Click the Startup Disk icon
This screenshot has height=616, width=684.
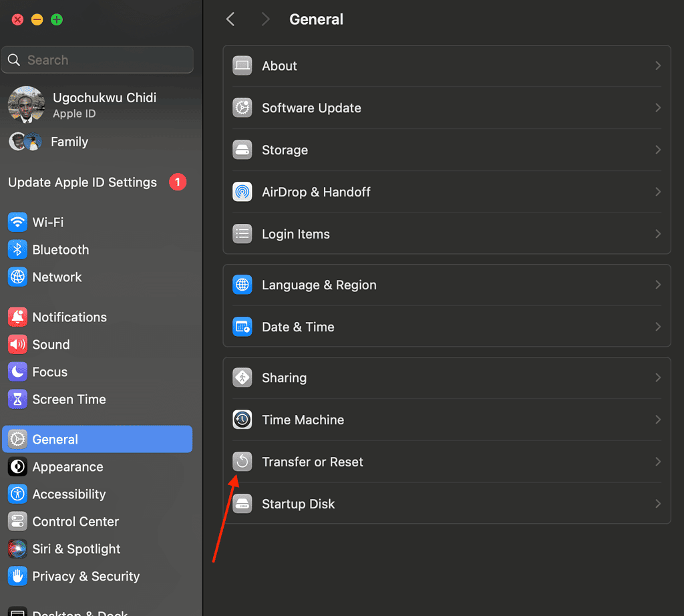click(x=242, y=504)
